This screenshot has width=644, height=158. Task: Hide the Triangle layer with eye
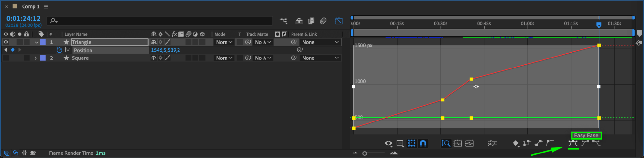tap(6, 42)
